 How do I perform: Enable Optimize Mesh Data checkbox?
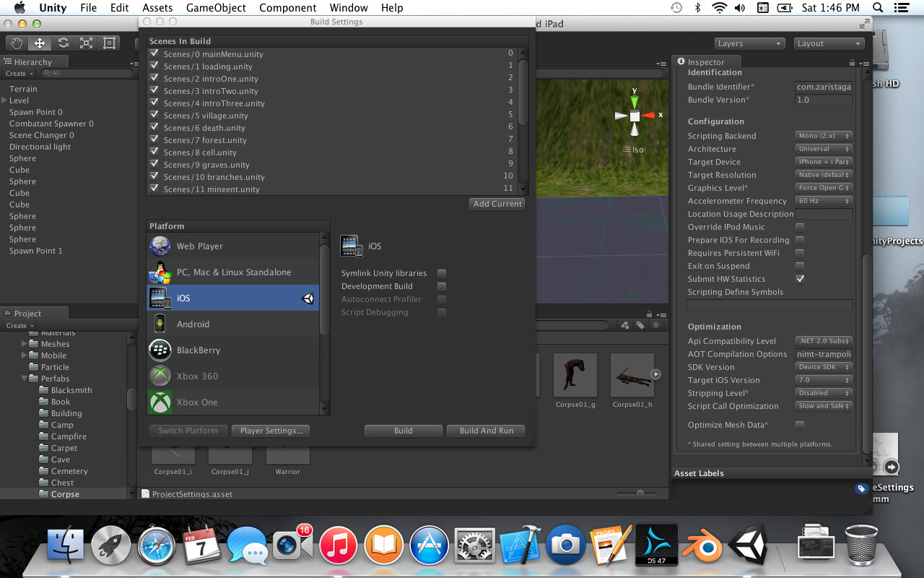pyautogui.click(x=800, y=425)
